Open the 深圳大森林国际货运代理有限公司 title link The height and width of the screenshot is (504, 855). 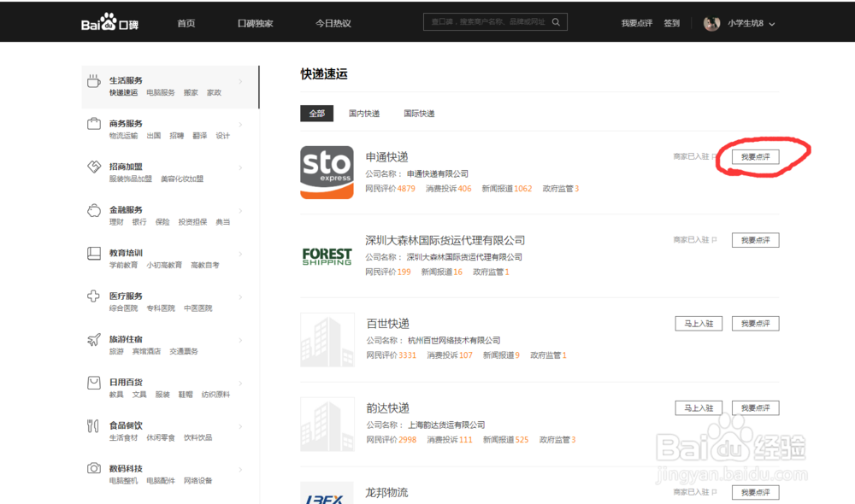445,240
